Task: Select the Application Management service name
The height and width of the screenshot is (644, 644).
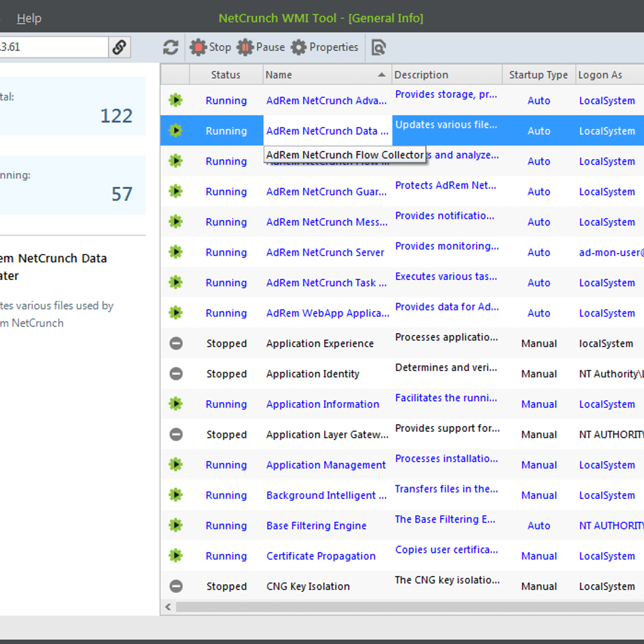Action: click(x=326, y=465)
